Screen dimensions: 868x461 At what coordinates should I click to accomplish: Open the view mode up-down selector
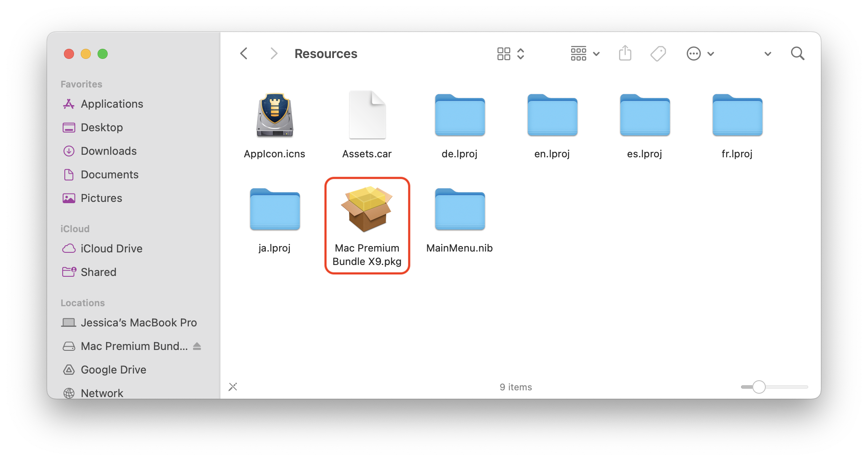point(521,53)
